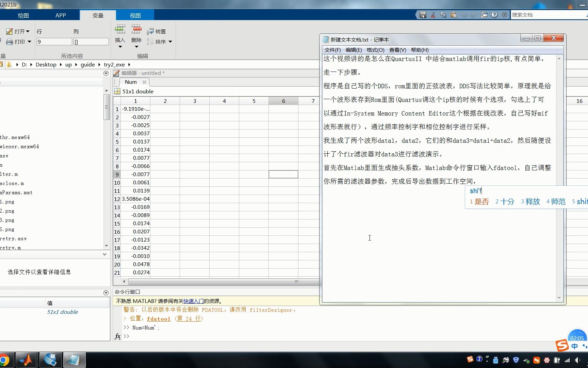Open Notepad from the taskbar
588x368 pixels.
[75, 360]
